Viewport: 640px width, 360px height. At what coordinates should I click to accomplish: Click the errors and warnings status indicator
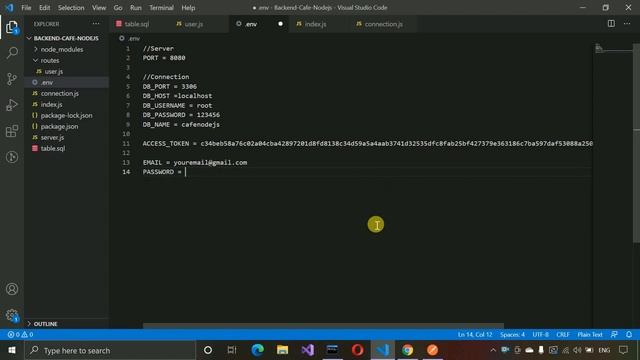[x=20, y=334]
